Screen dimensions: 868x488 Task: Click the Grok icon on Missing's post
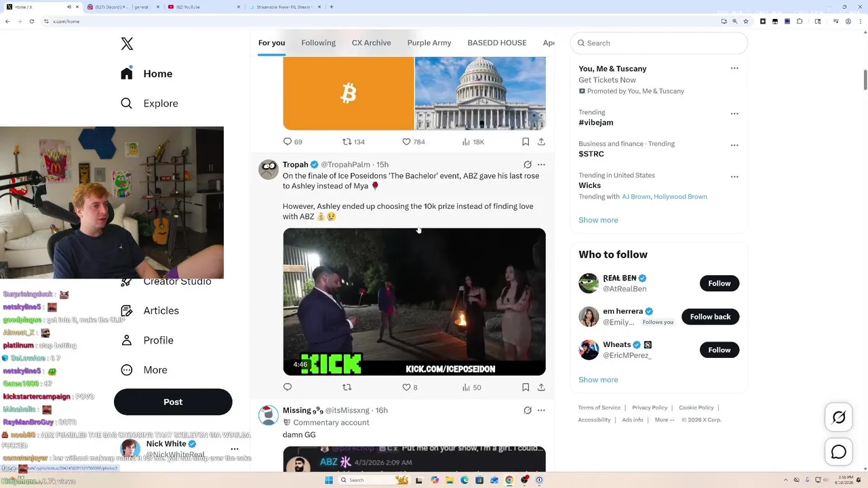click(x=528, y=410)
